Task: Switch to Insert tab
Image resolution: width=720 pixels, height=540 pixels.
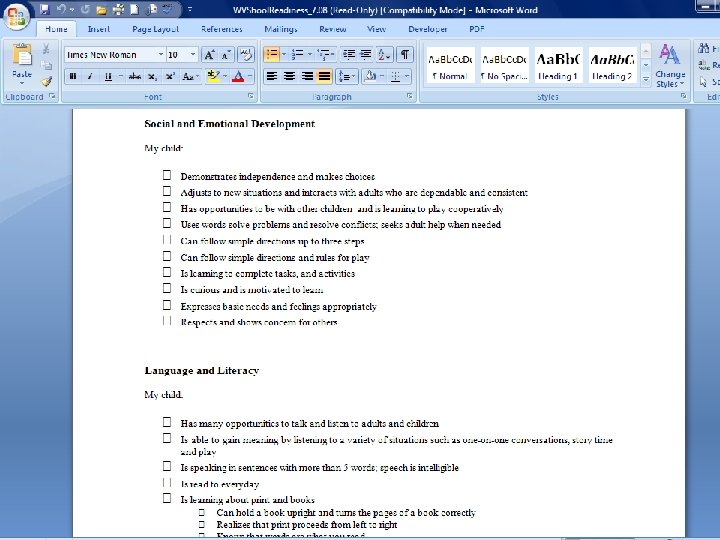Action: [x=99, y=29]
